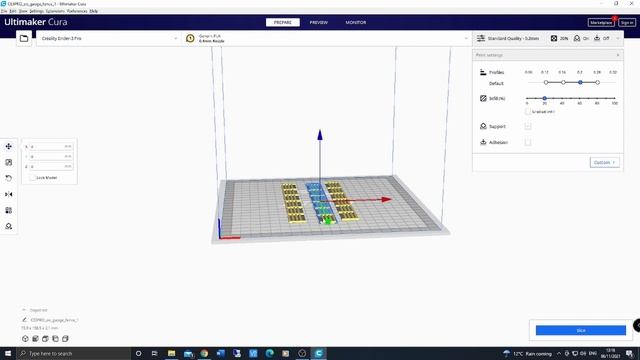Click the left view cube icon

55,339
